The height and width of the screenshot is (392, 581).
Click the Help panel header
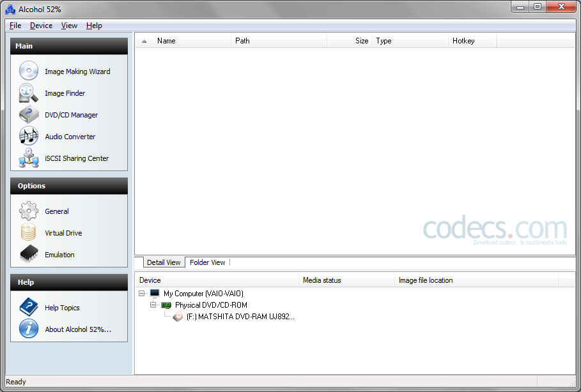click(x=69, y=282)
